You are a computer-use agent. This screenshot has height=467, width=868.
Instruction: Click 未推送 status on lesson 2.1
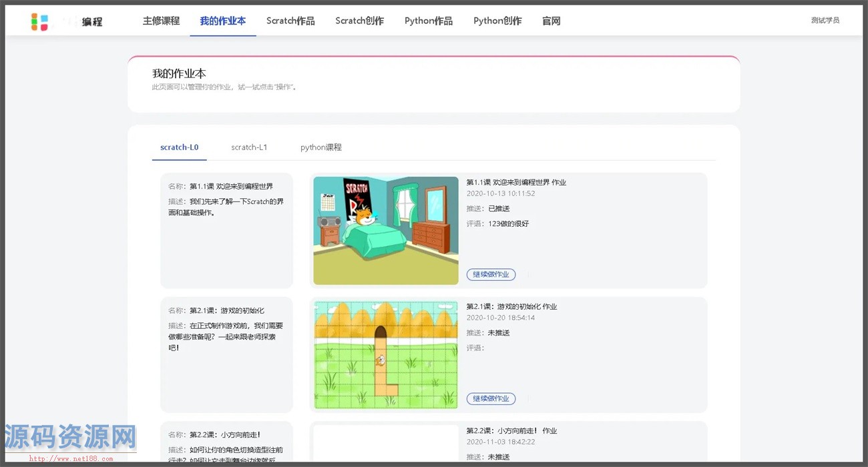point(499,333)
